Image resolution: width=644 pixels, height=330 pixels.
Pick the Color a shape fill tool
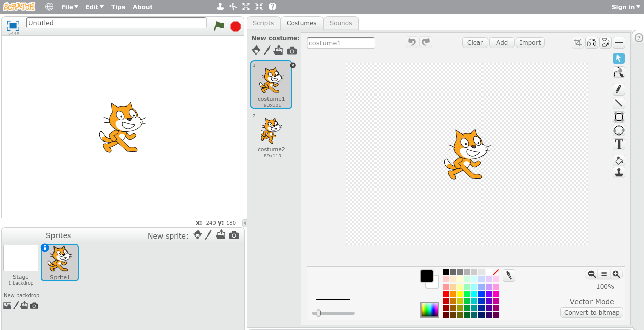coord(619,160)
